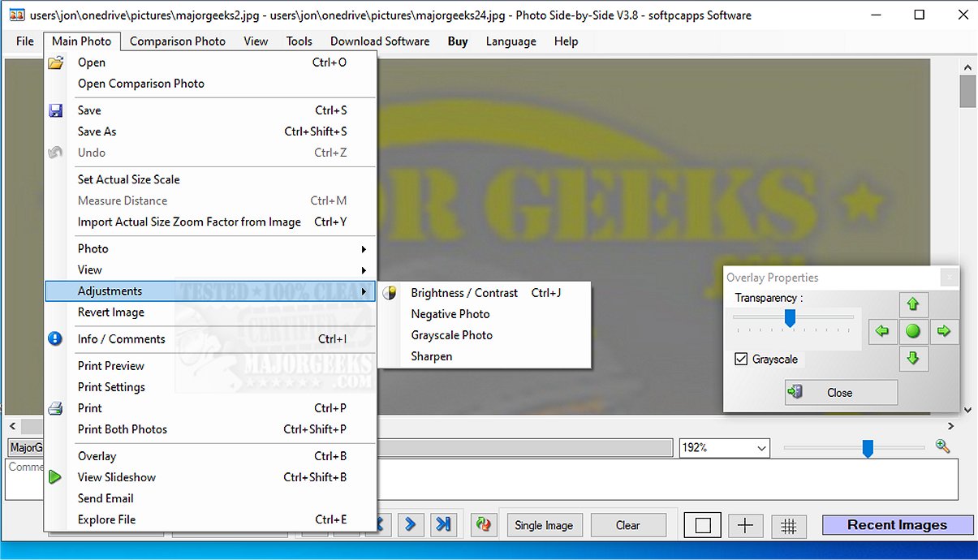
Task: Click the vertical scrollbar up arrow
Action: point(967,67)
